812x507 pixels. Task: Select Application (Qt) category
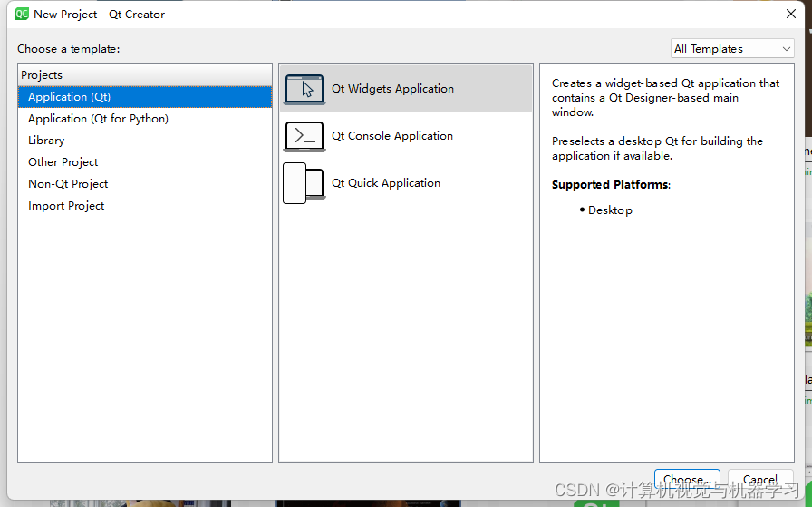(x=145, y=97)
